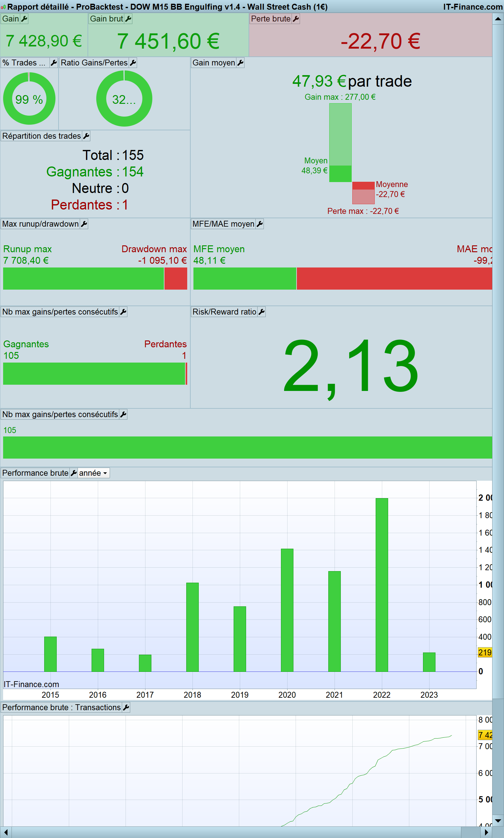The width and height of the screenshot is (504, 838).
Task: Click the Risk/Reward ratio label
Action: (x=224, y=312)
